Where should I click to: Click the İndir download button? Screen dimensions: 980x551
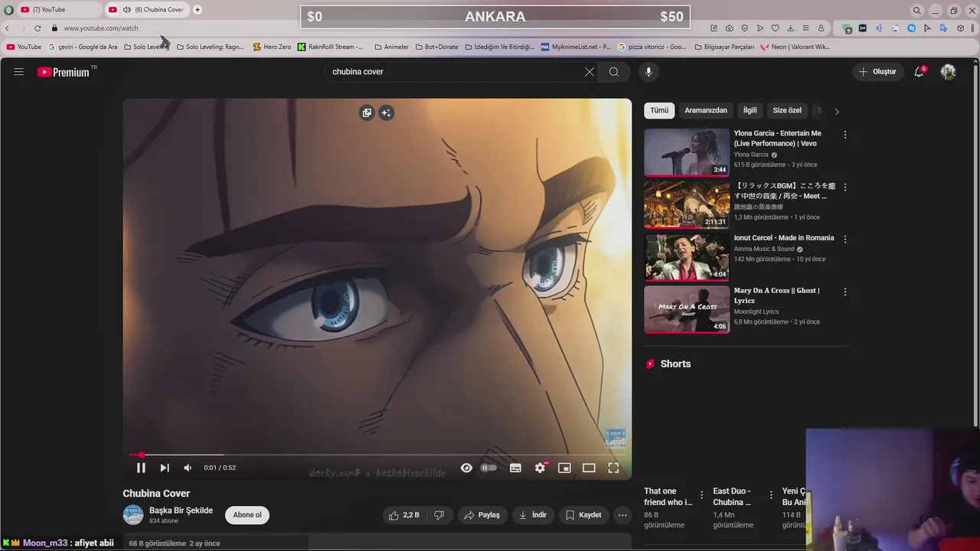coord(533,515)
